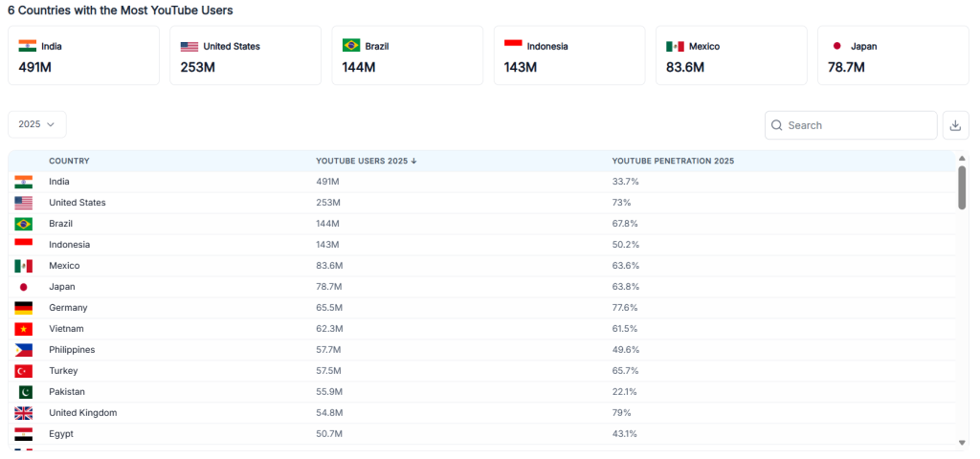980x459 pixels.
Task: Select Germany in the table
Action: tap(68, 308)
